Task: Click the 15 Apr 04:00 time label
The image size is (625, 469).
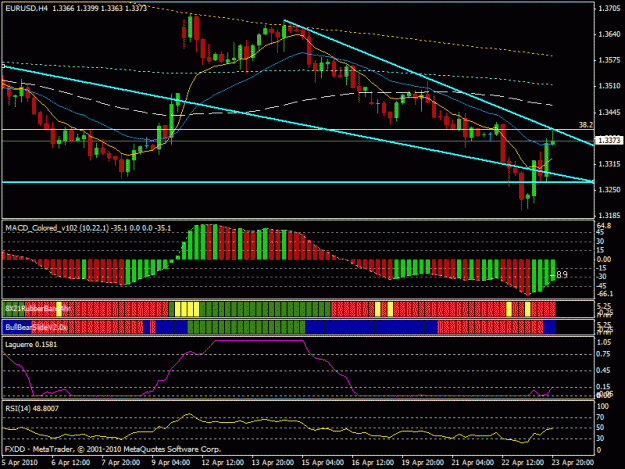Action: tap(323, 463)
